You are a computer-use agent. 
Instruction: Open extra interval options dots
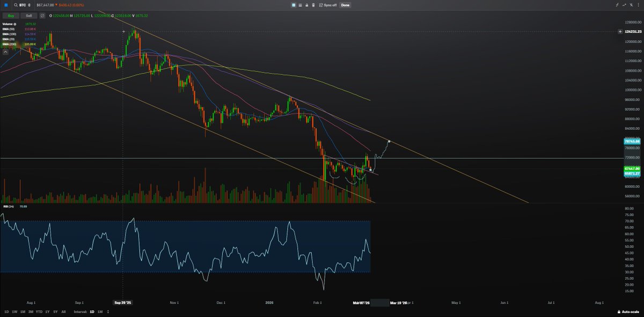click(107, 312)
